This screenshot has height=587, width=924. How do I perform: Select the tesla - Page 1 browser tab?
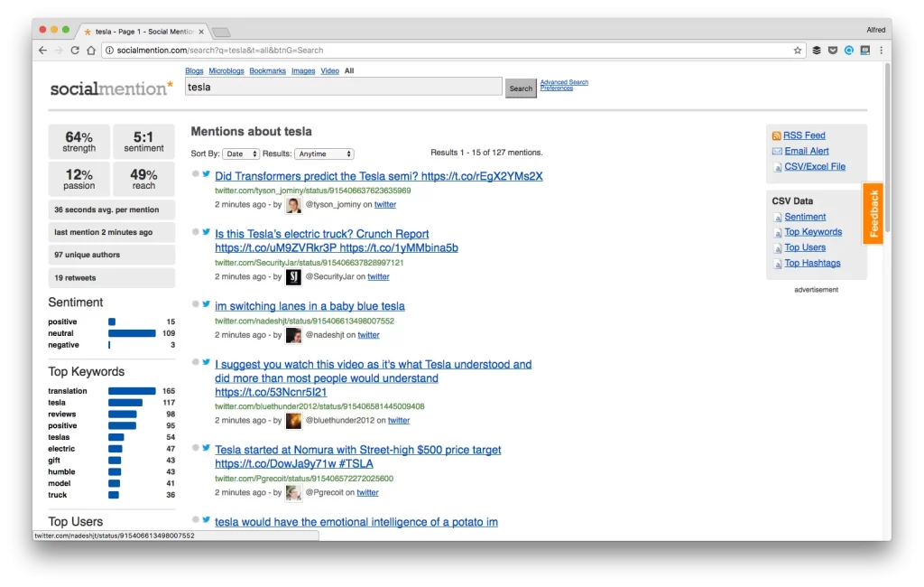tap(143, 32)
